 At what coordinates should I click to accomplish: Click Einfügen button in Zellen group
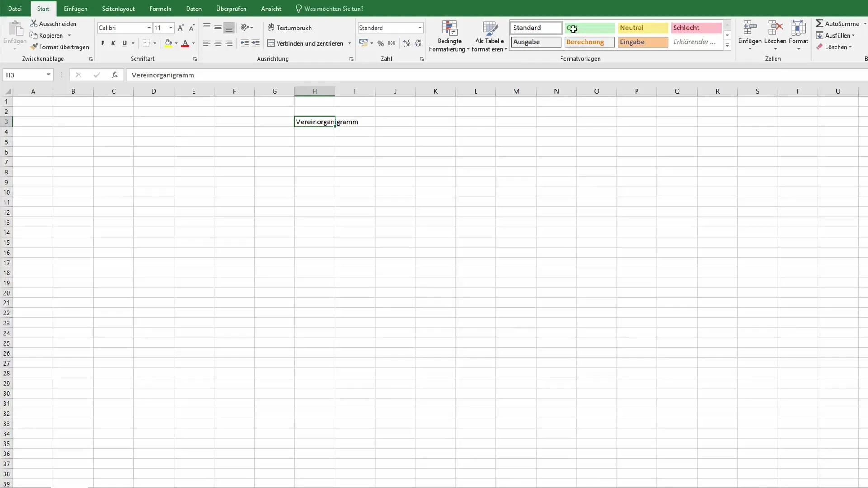click(750, 35)
